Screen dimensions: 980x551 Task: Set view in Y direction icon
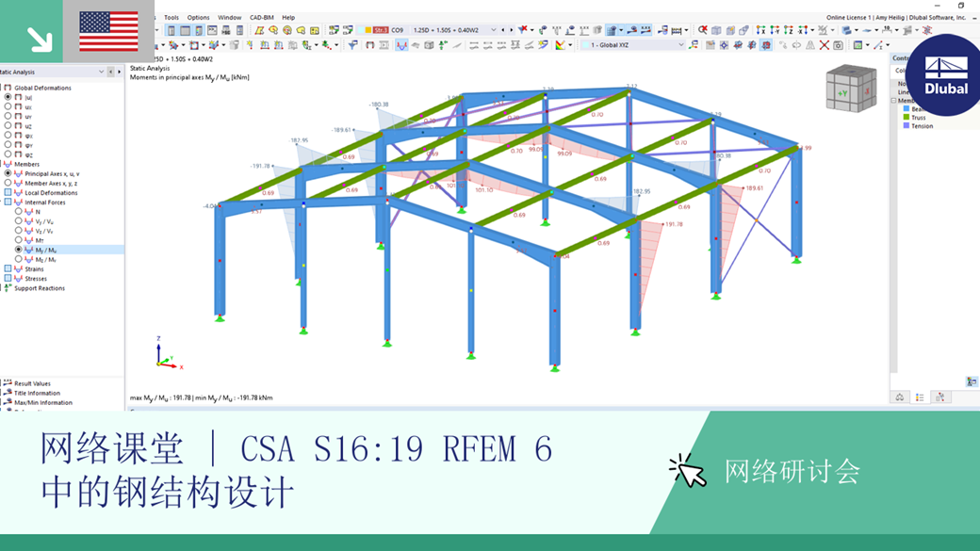tap(775, 30)
